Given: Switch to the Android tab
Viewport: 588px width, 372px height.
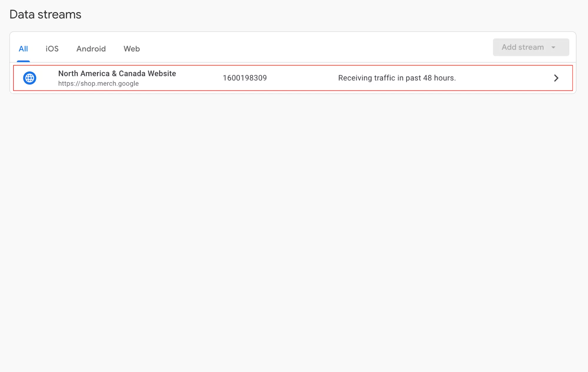Looking at the screenshot, I should coord(91,49).
